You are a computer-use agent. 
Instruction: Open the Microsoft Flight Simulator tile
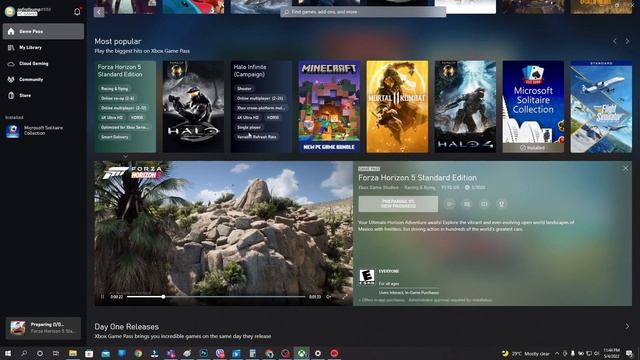[601, 107]
